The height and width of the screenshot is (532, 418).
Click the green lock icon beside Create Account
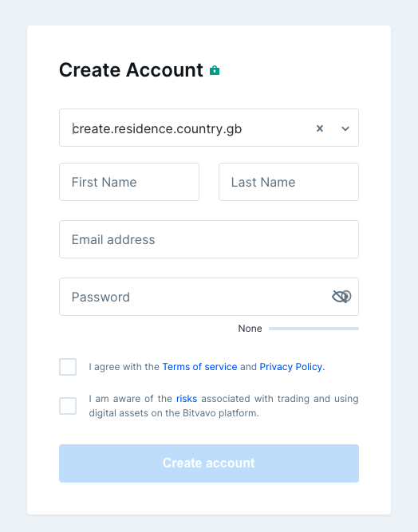click(x=215, y=70)
